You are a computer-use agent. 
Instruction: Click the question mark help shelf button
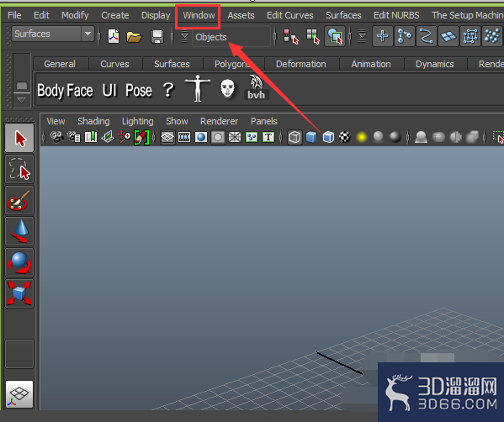(x=168, y=90)
